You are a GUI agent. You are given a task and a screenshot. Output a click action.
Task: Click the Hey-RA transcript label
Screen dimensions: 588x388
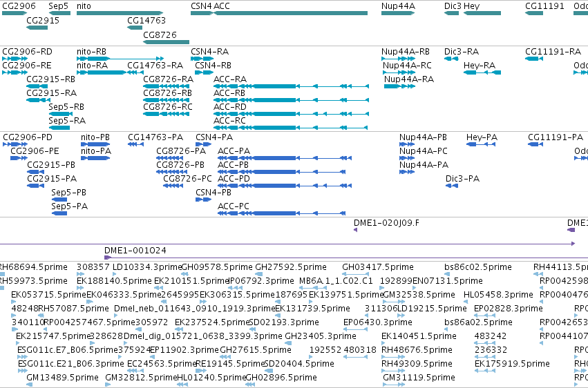pyautogui.click(x=480, y=65)
